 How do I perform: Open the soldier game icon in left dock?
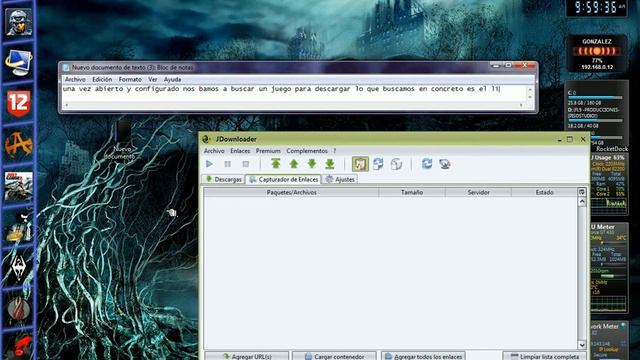(x=18, y=22)
